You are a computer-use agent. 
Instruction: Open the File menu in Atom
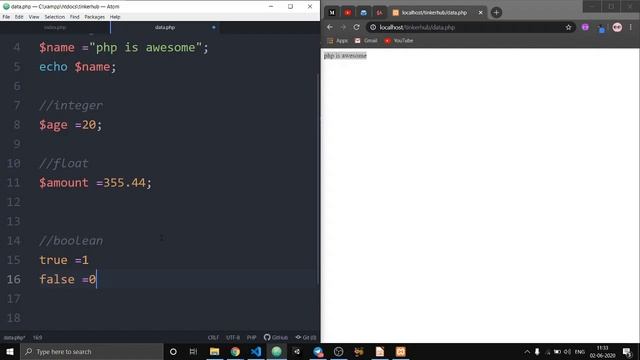coord(6,17)
